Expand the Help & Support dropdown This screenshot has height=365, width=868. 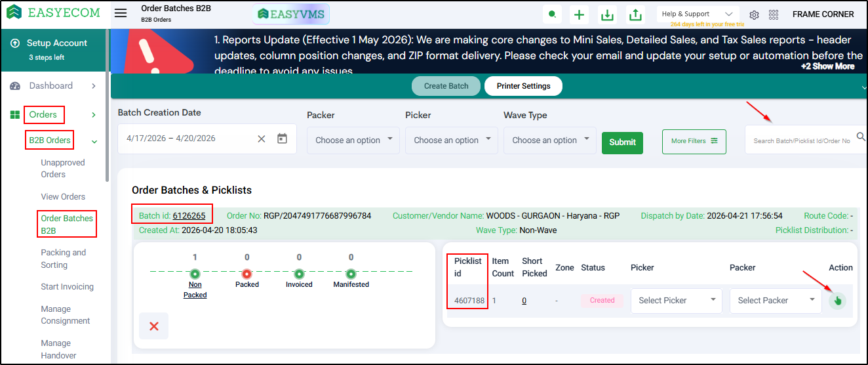698,14
